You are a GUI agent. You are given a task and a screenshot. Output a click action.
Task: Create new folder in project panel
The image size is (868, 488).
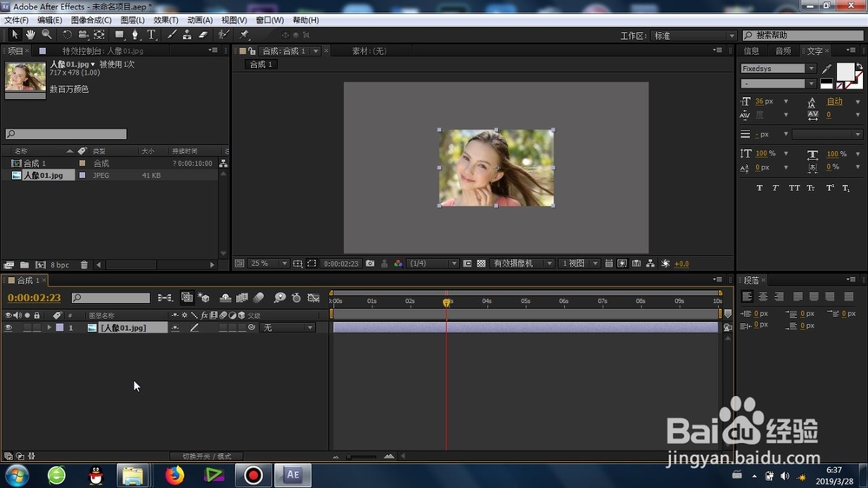pos(24,265)
